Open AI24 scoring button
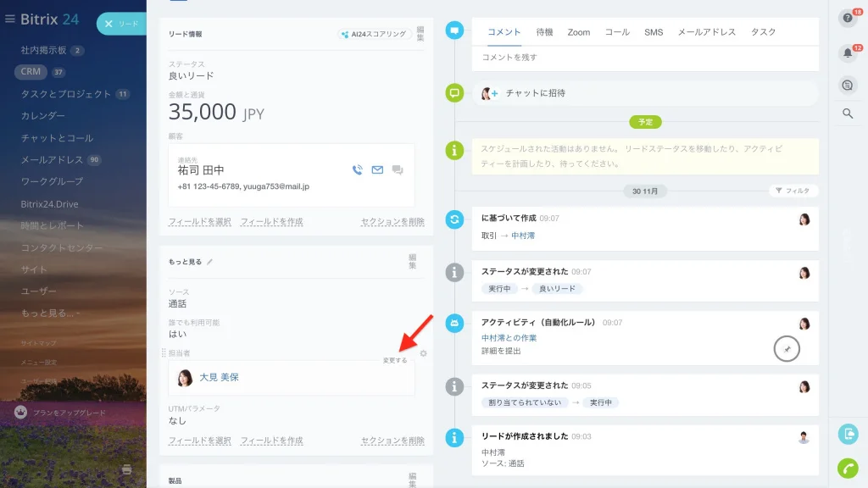 pos(374,34)
